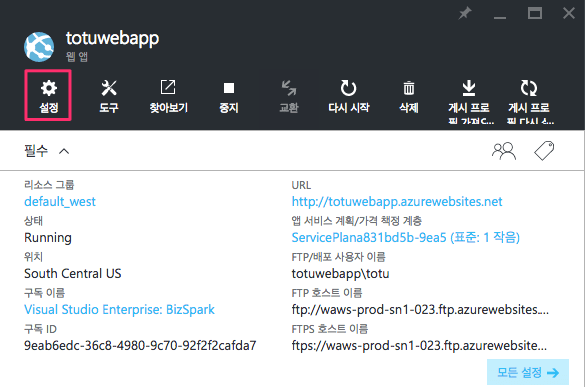This screenshot has height=387, width=585.
Task: Open the default_west resource group link
Action: pos(60,202)
